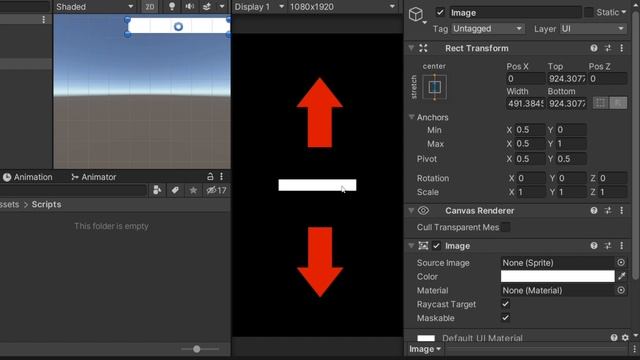This screenshot has height=360, width=640.
Task: Open Canvas Renderer help icon
Action: point(594,211)
